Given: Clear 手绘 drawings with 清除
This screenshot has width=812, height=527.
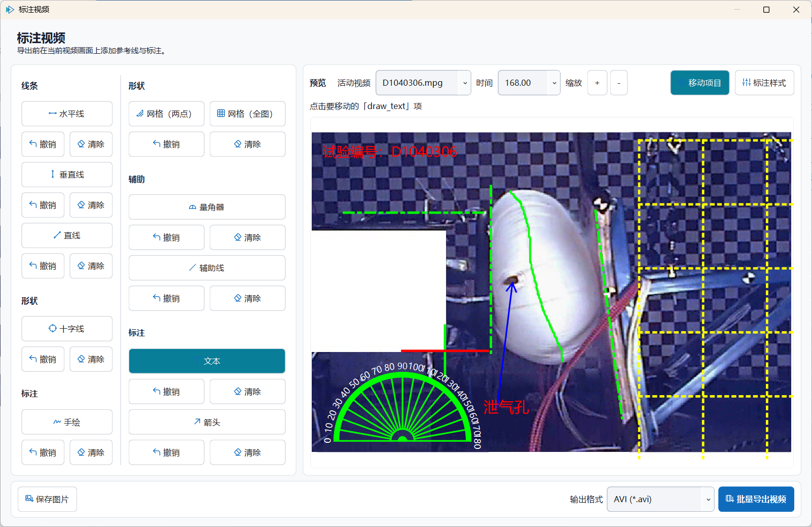Looking at the screenshot, I should pyautogui.click(x=91, y=452).
